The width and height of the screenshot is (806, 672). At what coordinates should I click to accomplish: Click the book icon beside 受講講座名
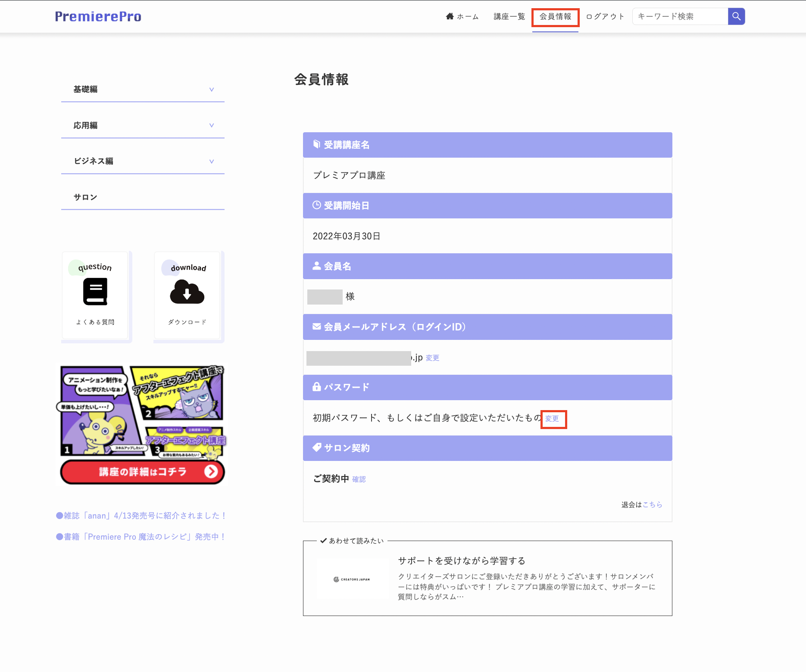pos(316,144)
